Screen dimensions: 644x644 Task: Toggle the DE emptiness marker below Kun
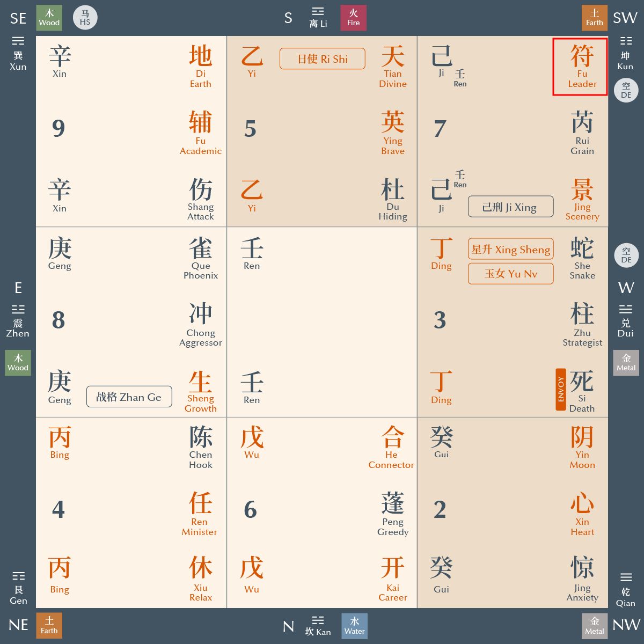click(626, 90)
